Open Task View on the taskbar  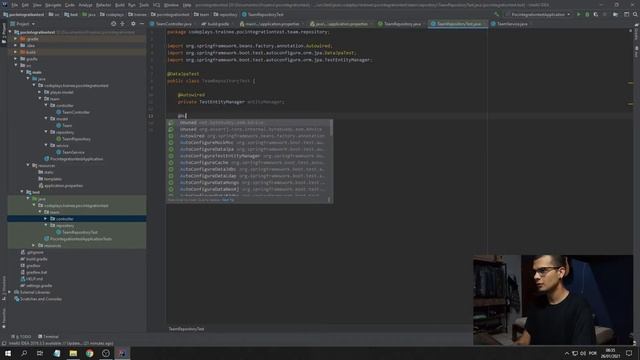(40, 353)
